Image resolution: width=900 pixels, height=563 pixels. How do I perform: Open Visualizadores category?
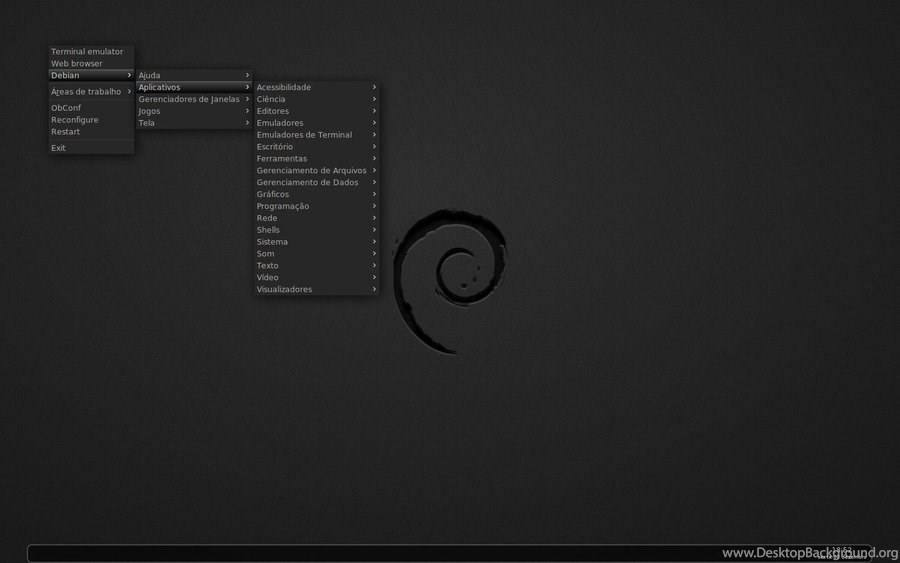tap(316, 290)
